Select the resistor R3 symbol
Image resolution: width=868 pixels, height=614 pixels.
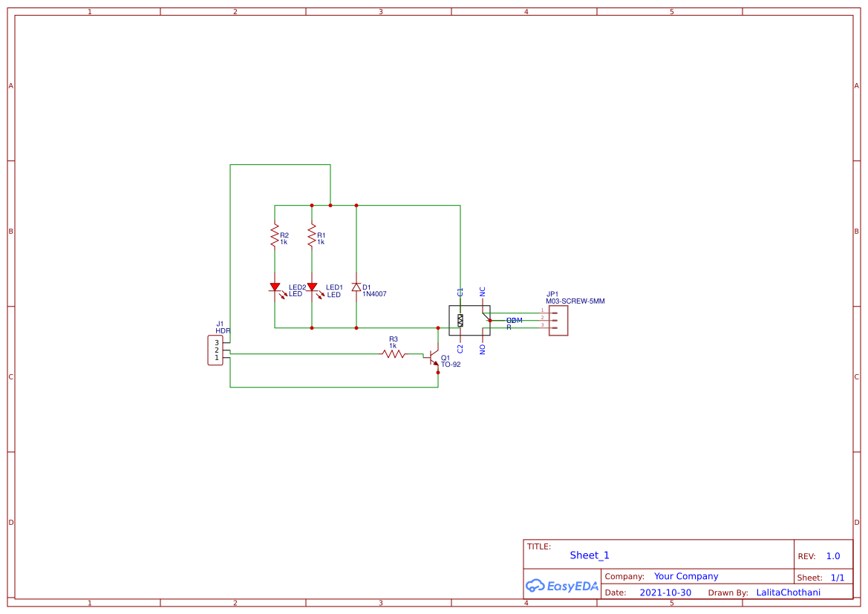(394, 354)
